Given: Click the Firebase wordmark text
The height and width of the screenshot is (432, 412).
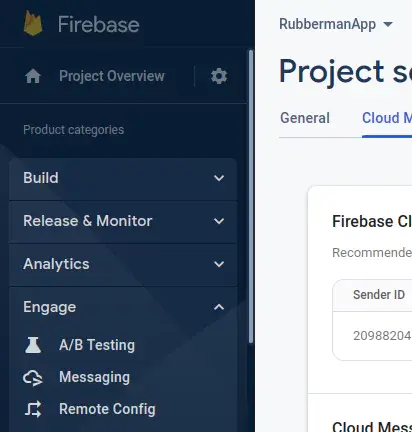Looking at the screenshot, I should (98, 24).
